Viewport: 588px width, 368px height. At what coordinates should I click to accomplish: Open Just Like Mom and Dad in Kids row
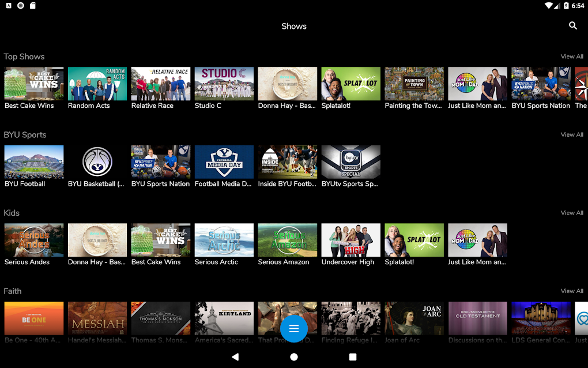pos(477,240)
